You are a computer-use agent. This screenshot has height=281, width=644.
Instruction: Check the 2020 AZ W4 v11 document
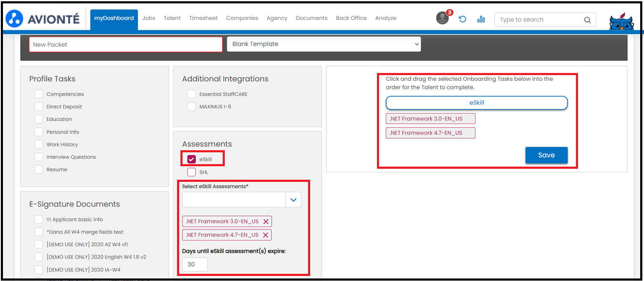point(39,244)
